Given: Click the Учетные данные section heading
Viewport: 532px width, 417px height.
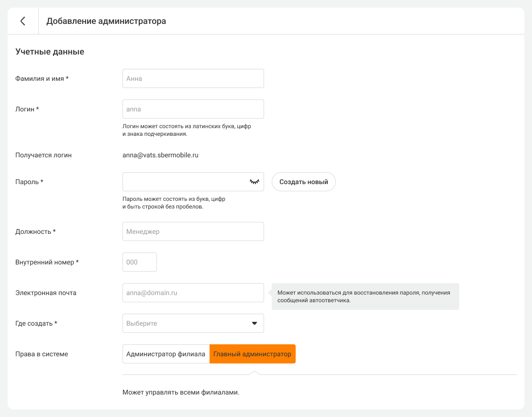Looking at the screenshot, I should point(50,52).
